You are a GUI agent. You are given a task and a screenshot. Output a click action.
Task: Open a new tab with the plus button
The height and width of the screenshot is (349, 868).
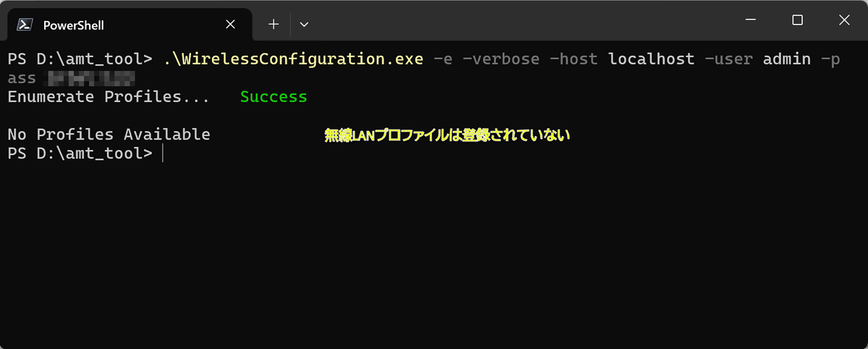coord(273,24)
